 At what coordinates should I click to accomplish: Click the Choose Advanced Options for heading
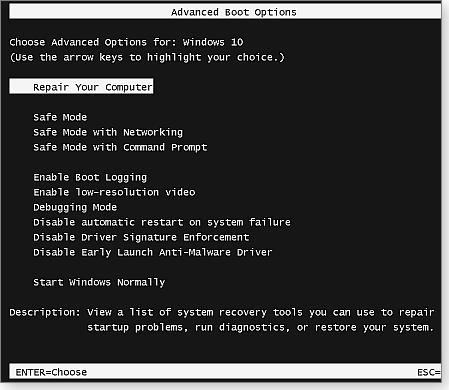pyautogui.click(x=95, y=42)
